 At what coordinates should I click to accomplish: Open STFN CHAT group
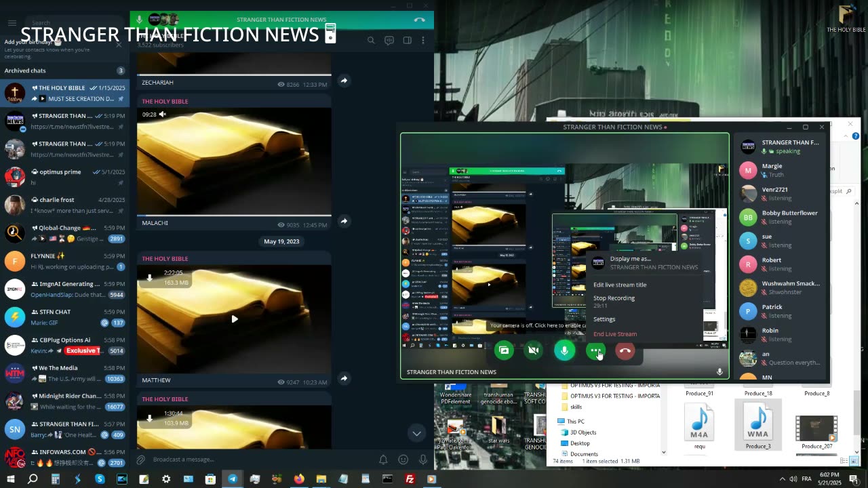(x=64, y=317)
